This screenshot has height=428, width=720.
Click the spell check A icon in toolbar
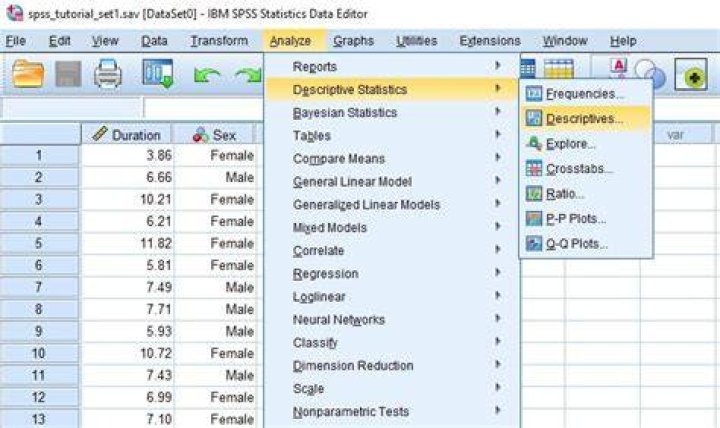(619, 67)
